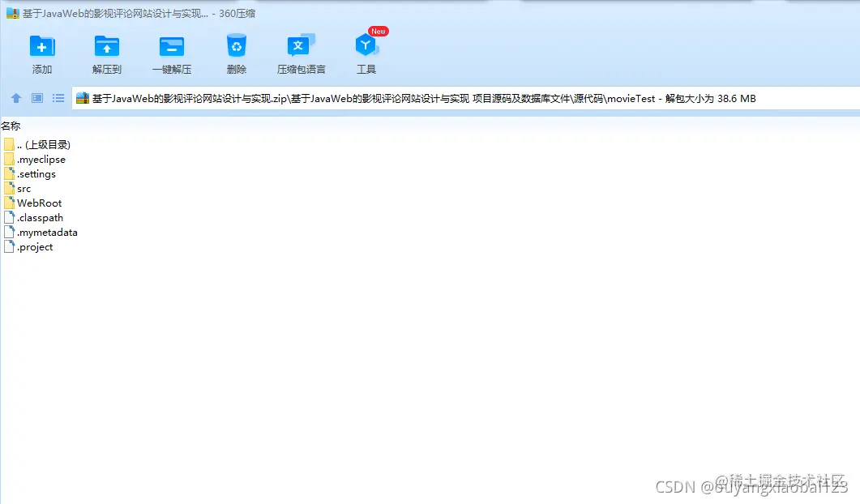Select the '.classpath' name text
The width and height of the screenshot is (860, 504).
(40, 218)
